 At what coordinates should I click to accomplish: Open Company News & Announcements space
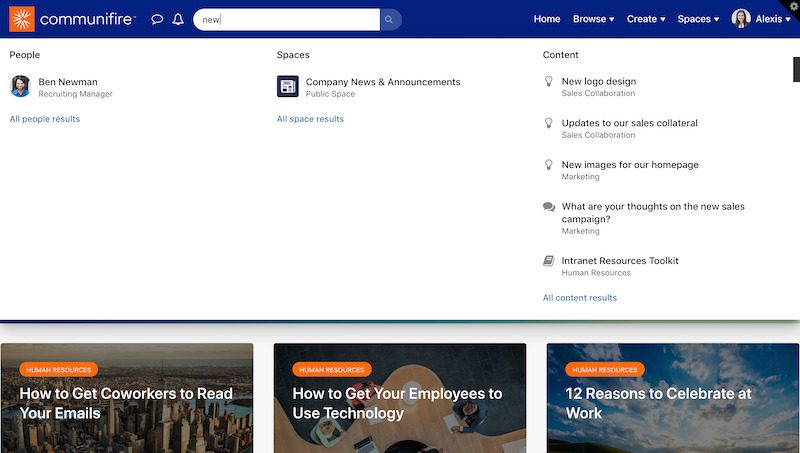pyautogui.click(x=383, y=82)
